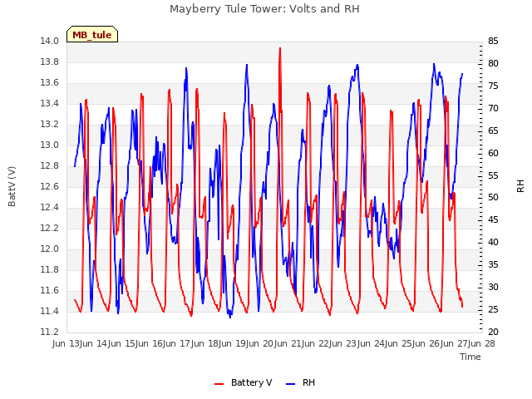The height and width of the screenshot is (399, 532).
Task: Click the 65 RH axis value
Action: [x=493, y=131]
